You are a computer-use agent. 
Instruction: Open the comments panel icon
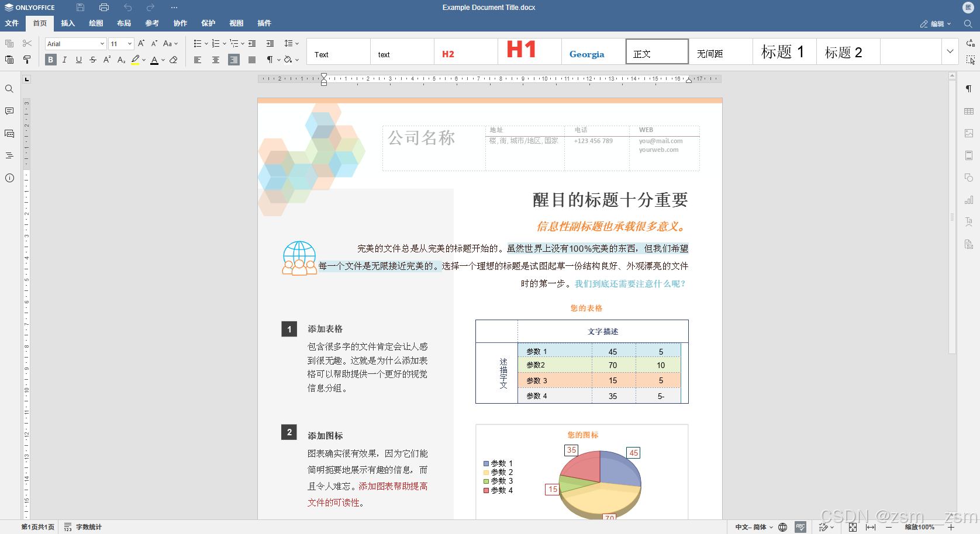pos(9,111)
